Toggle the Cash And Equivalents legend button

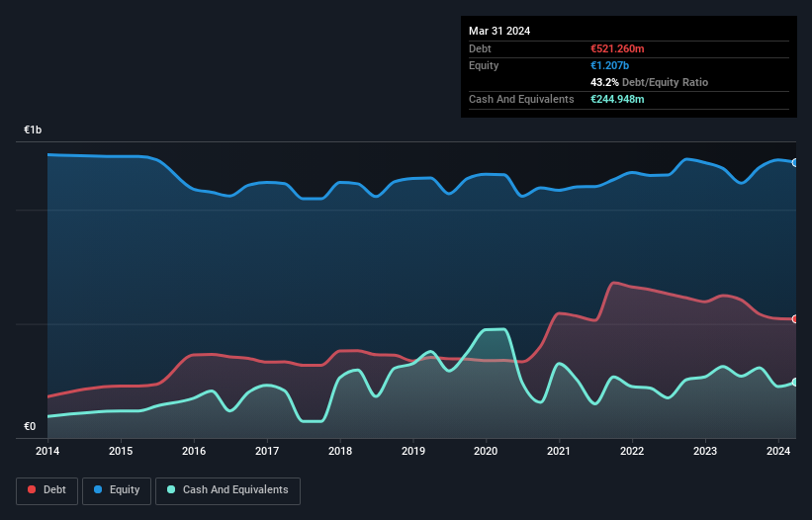pyautogui.click(x=227, y=490)
